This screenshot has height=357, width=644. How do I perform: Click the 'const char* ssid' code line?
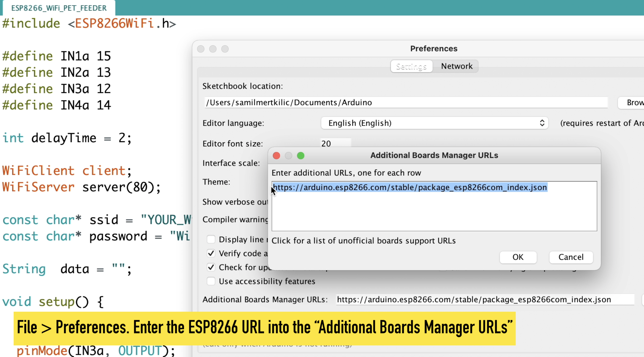97,220
